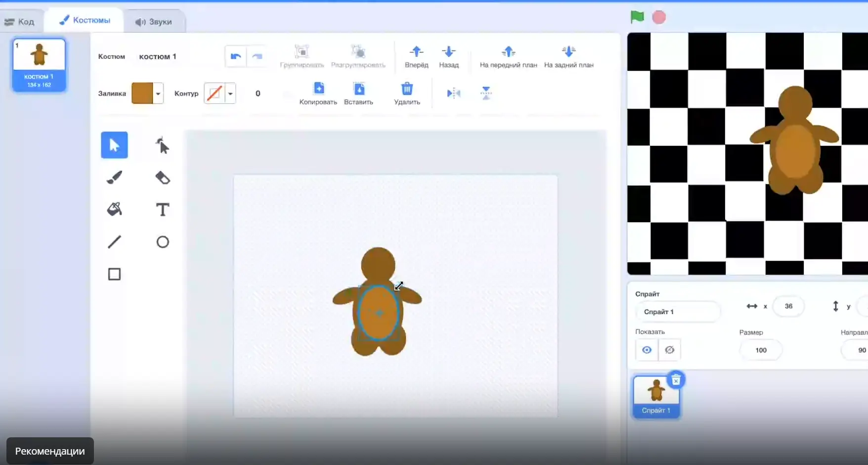Move shape forward with Вперёд
868x465 pixels.
click(416, 56)
